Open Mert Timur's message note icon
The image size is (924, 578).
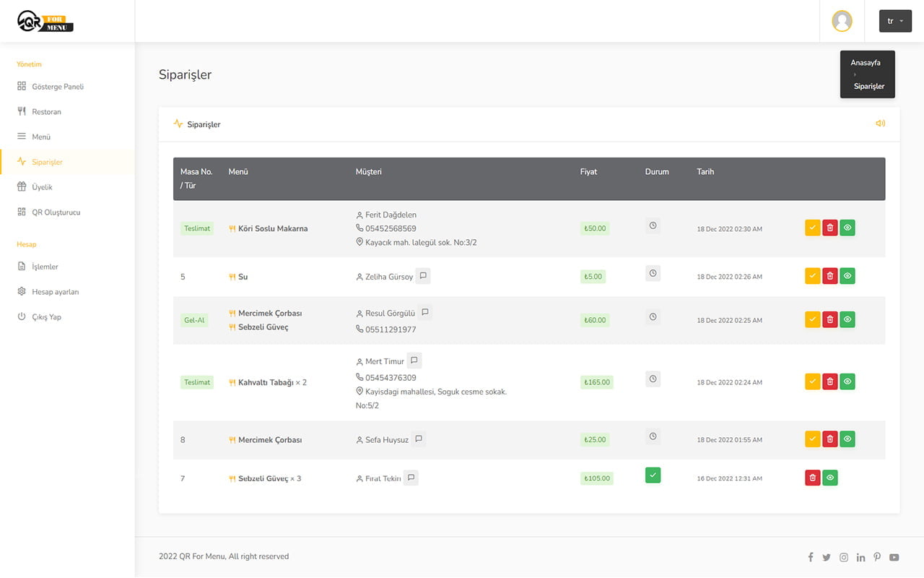(414, 361)
